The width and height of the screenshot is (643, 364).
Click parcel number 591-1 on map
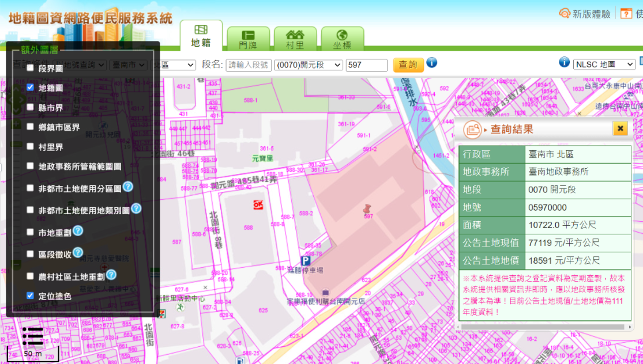click(364, 135)
